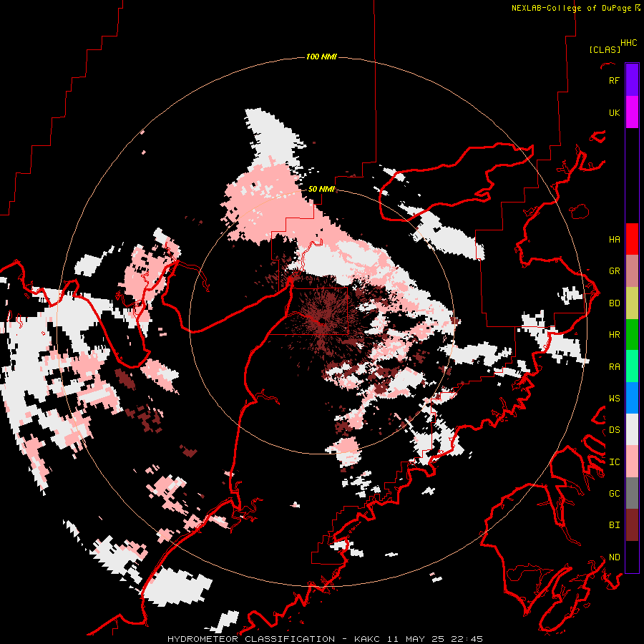Click the HR legend label
This screenshot has width=644, height=644.
(x=614, y=335)
